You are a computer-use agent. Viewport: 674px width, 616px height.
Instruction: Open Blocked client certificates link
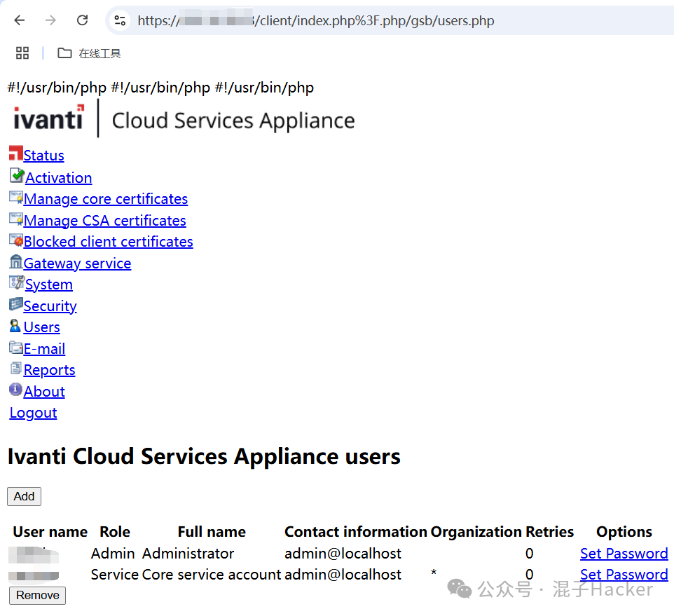pyautogui.click(x=109, y=242)
